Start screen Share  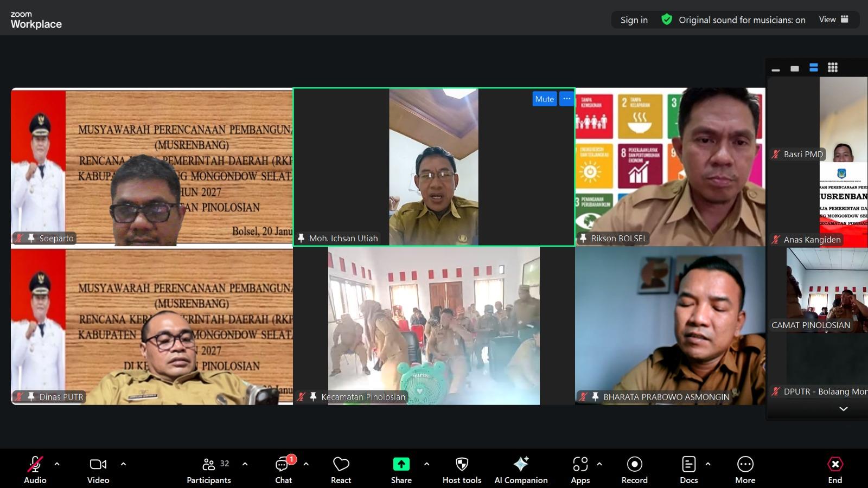401,470
